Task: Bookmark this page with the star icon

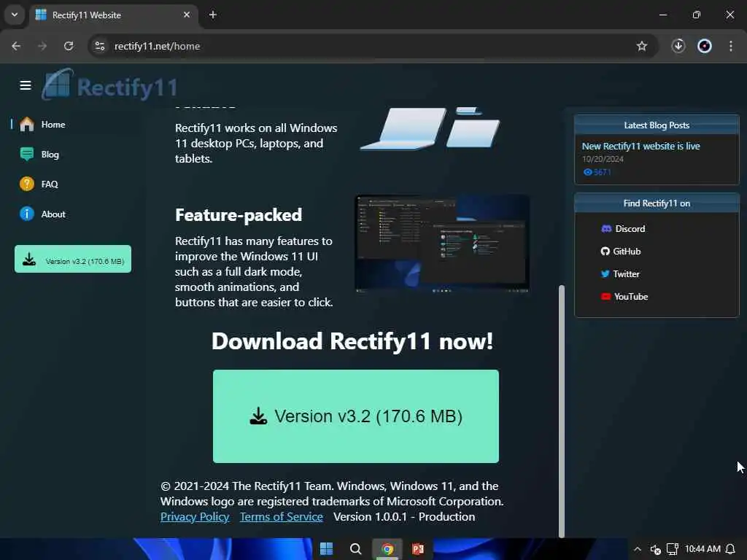Action: pos(642,46)
